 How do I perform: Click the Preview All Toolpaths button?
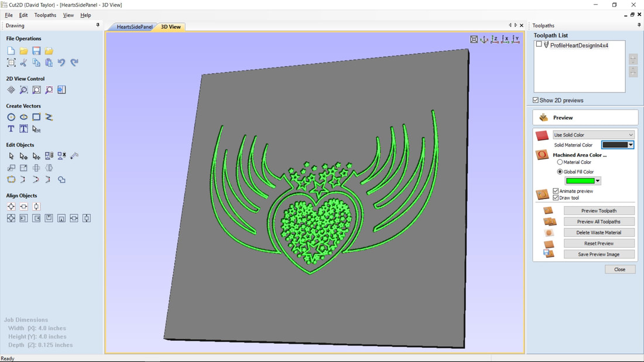coord(598,221)
